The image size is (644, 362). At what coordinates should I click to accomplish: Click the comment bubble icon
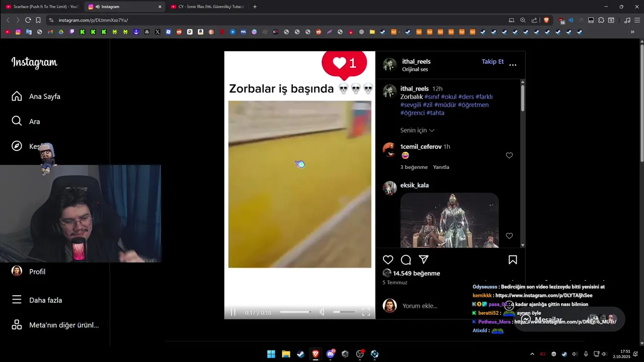[406, 260]
